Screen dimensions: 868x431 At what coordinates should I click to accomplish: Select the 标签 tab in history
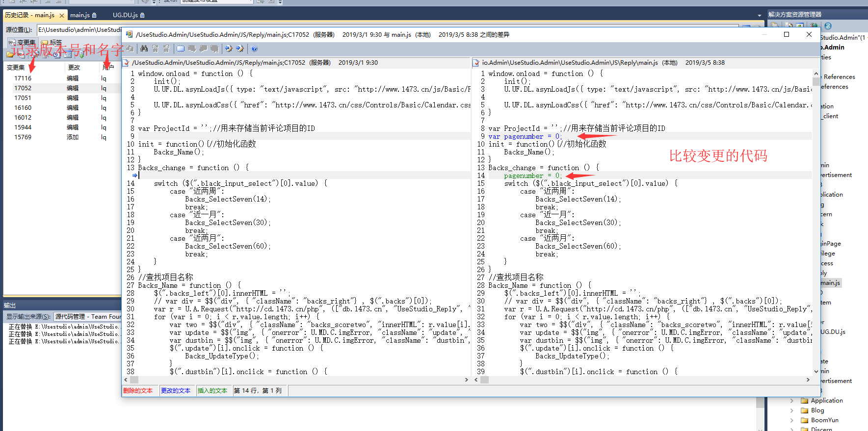(x=52, y=43)
